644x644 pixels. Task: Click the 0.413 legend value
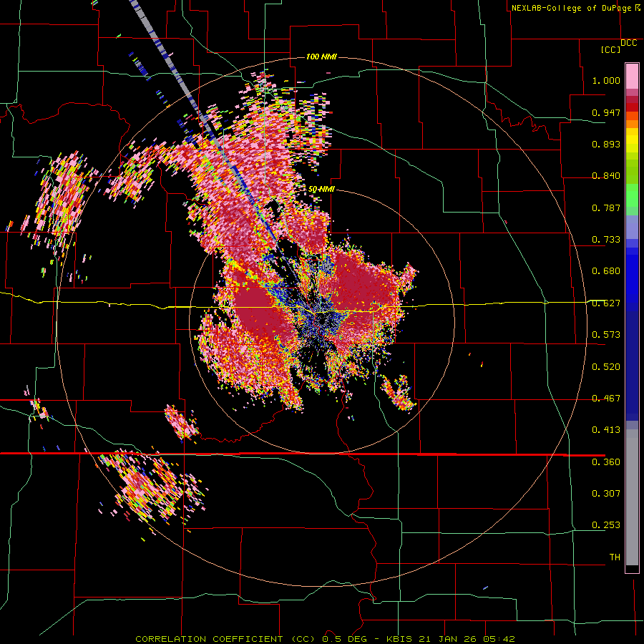(x=606, y=430)
